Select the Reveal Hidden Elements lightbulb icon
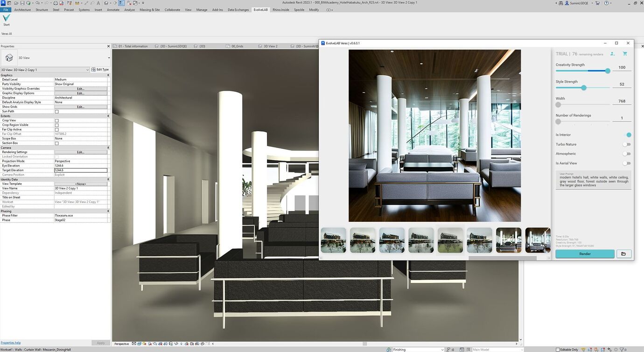 pyautogui.click(x=182, y=344)
